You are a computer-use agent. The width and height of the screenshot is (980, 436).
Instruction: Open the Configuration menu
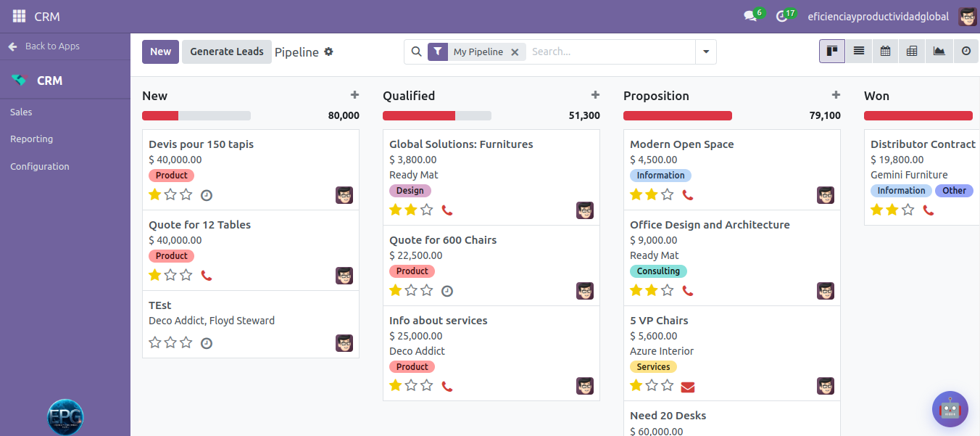40,166
